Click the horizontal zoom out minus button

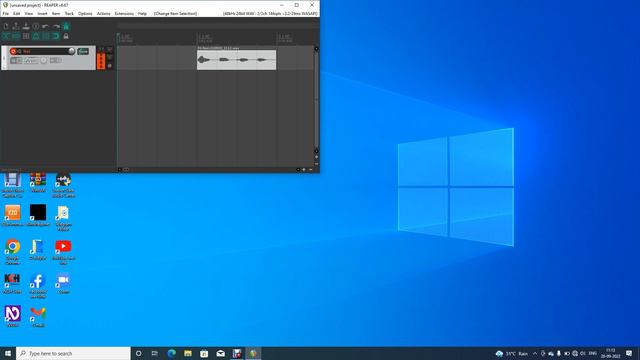[311, 169]
